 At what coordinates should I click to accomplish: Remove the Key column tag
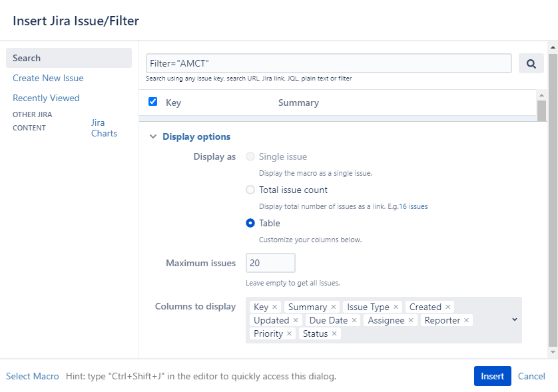coord(275,307)
